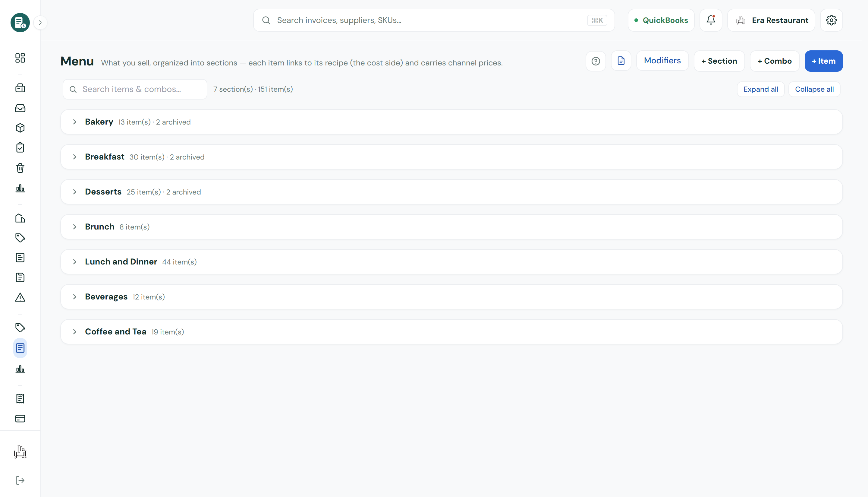Click the QuickBooks connection status button

tap(661, 20)
